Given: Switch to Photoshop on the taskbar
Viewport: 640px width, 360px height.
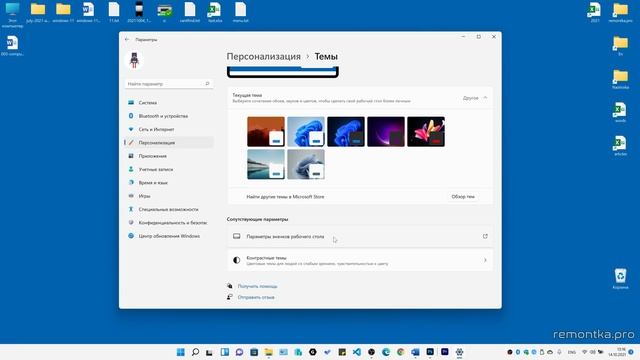Looking at the screenshot, I should click(430, 352).
